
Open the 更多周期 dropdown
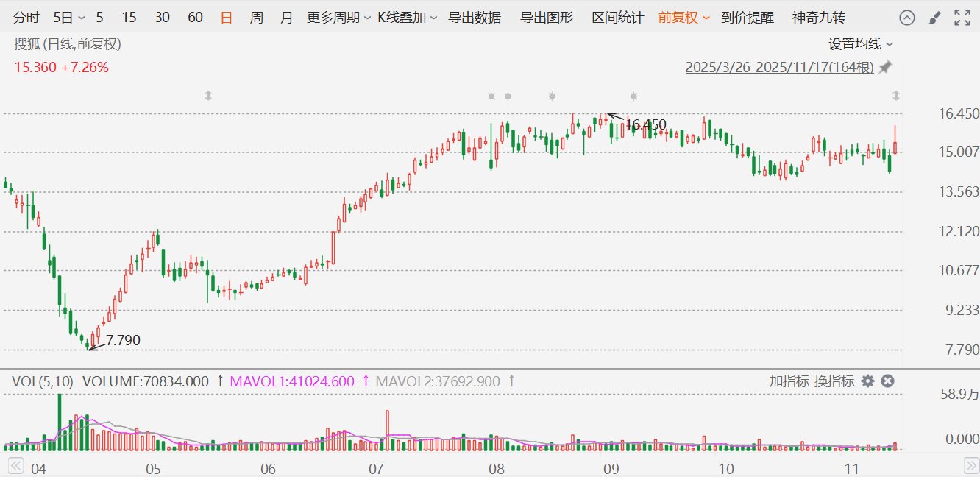[338, 18]
